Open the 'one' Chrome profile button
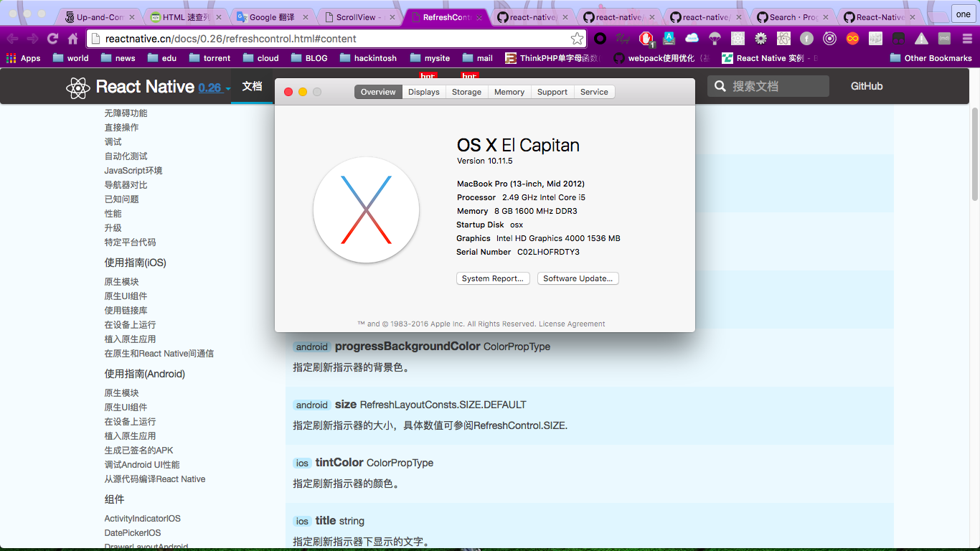The height and width of the screenshot is (551, 980). tap(963, 14)
